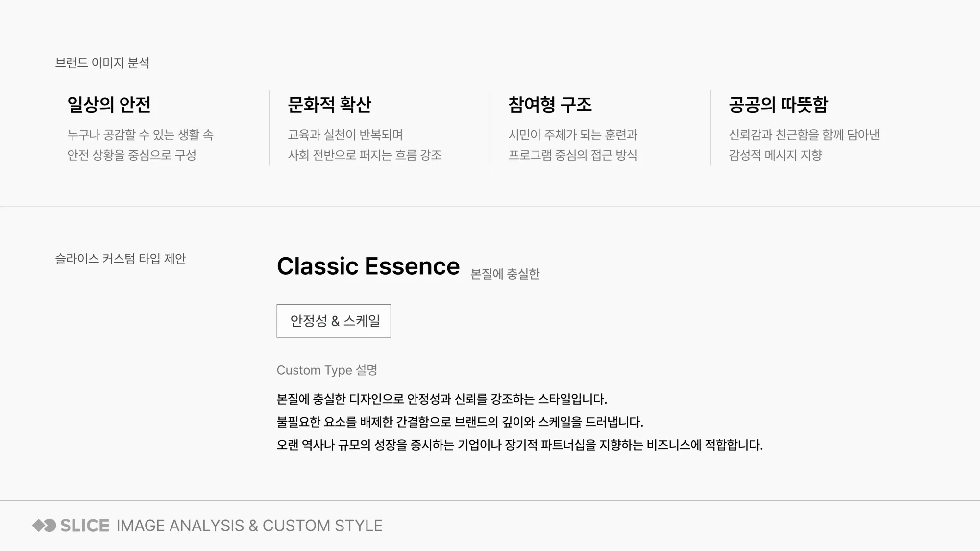This screenshot has width=980, height=551.
Task: Click the 참여형 구조 heading
Action: [550, 104]
